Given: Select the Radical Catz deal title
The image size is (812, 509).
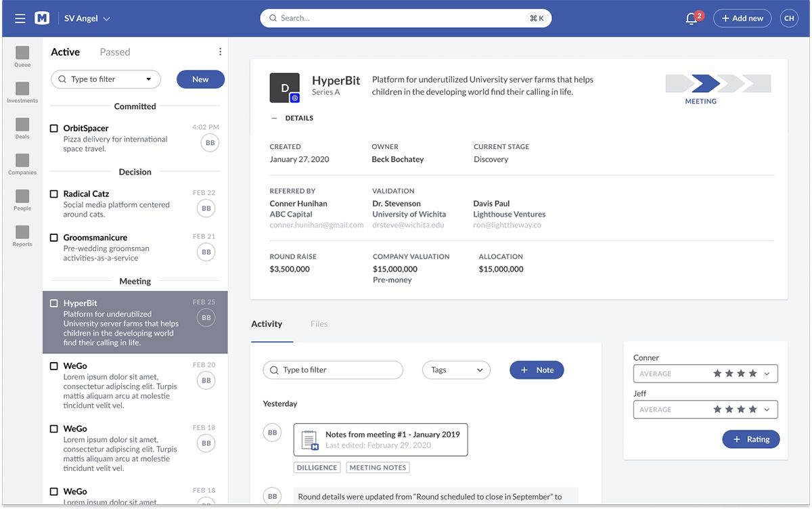Looking at the screenshot, I should pyautogui.click(x=86, y=194).
